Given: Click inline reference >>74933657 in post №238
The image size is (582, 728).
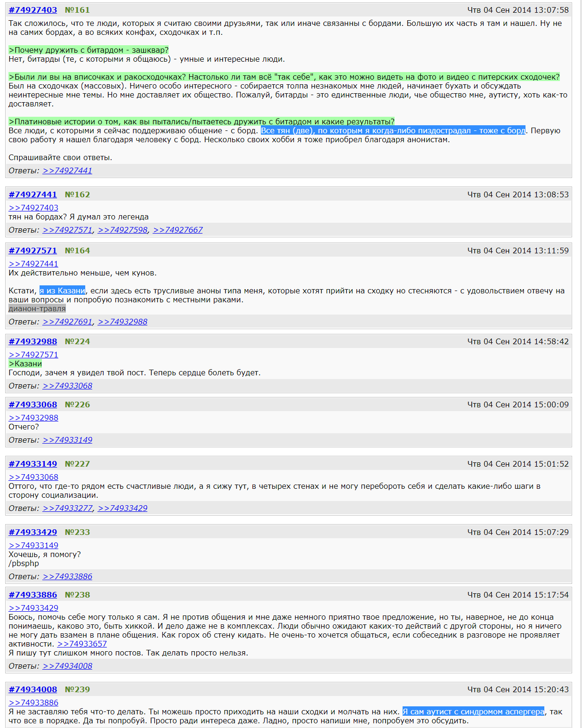Looking at the screenshot, I should (82, 644).
